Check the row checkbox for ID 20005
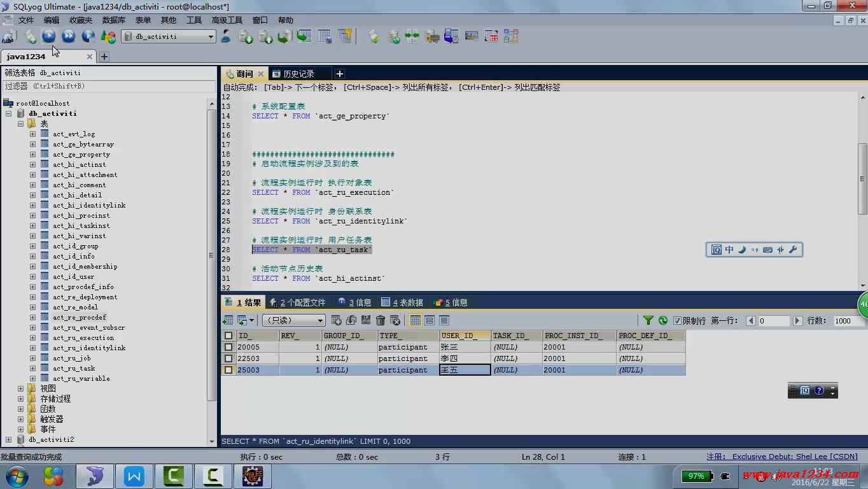868x489 pixels. (228, 347)
